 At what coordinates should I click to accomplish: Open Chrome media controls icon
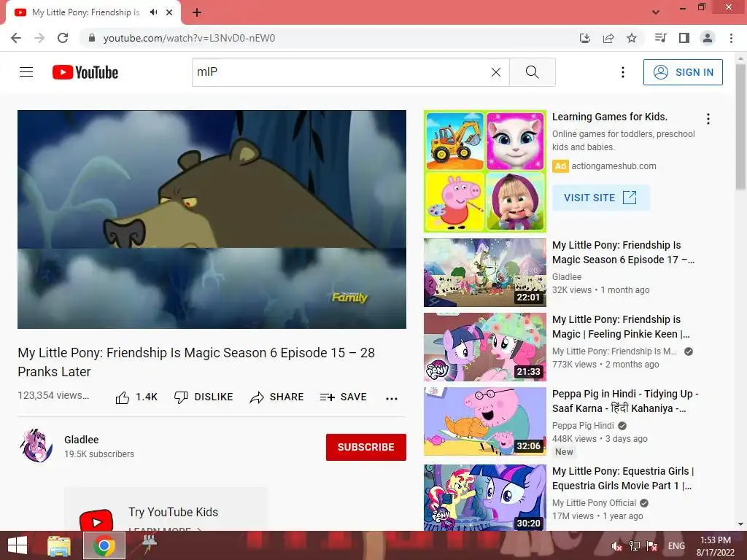pos(660,38)
